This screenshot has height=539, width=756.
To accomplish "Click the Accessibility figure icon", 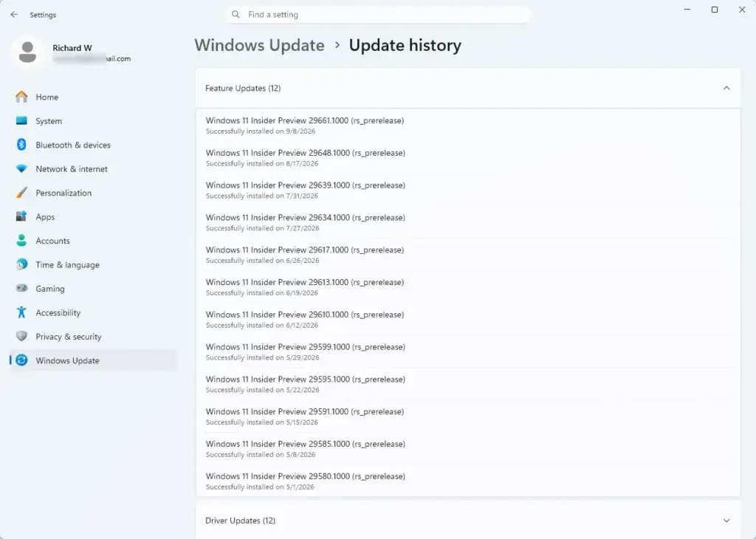I will [x=21, y=312].
